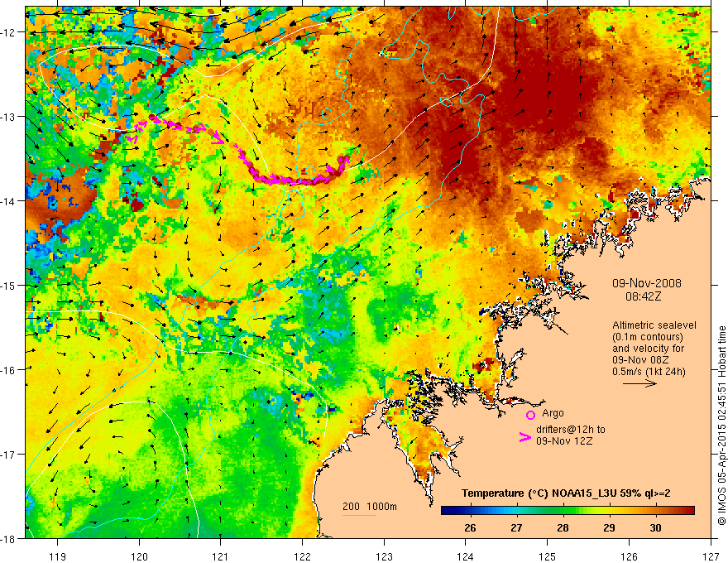Image resolution: width=728 pixels, height=563 pixels.
Task: Click longitude axis label 123
Action: [384, 556]
